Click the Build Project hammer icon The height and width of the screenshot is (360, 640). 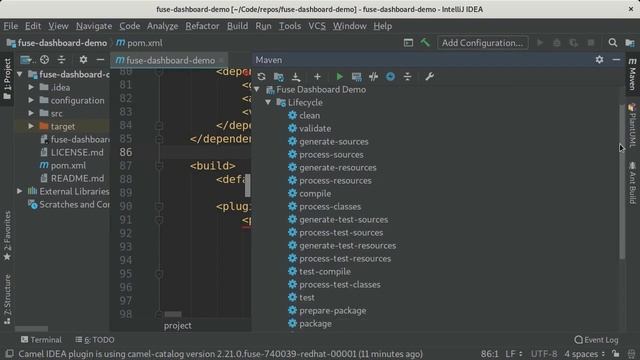coord(425,42)
